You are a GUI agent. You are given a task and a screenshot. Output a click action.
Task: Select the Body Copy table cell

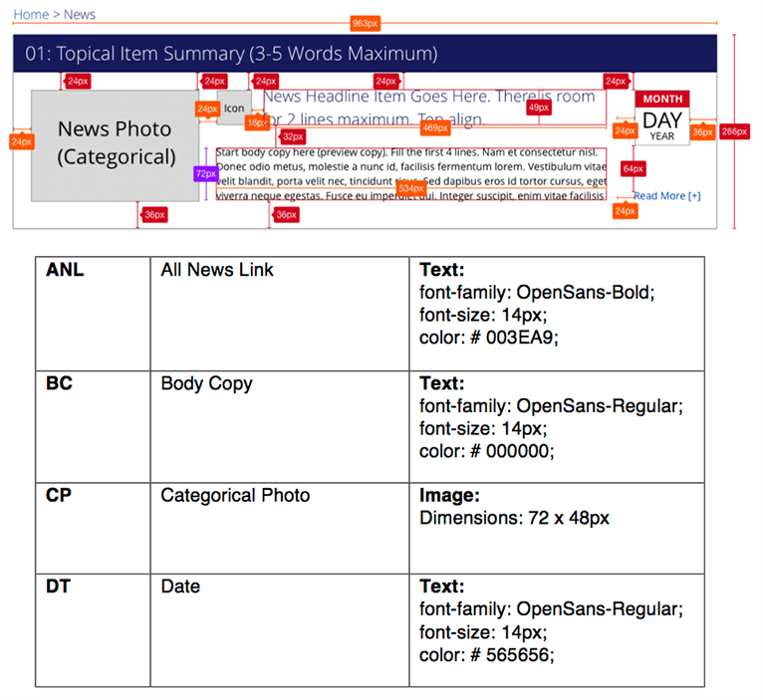click(279, 427)
